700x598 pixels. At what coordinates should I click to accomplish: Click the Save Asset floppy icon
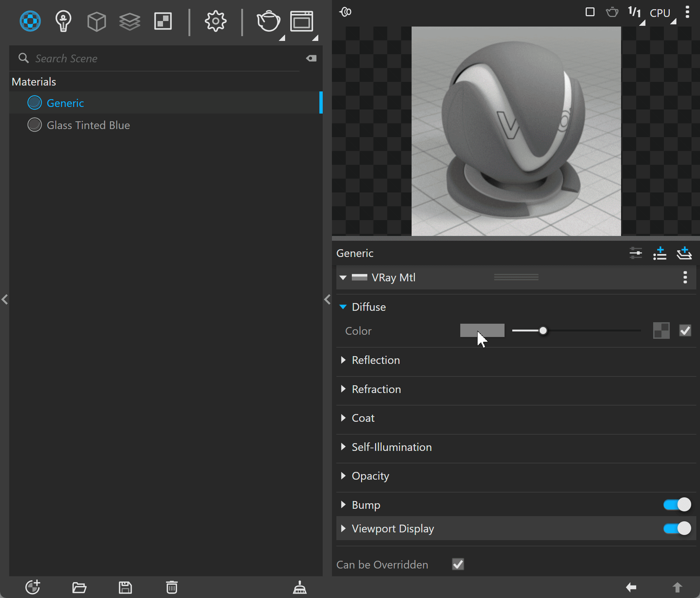125,587
